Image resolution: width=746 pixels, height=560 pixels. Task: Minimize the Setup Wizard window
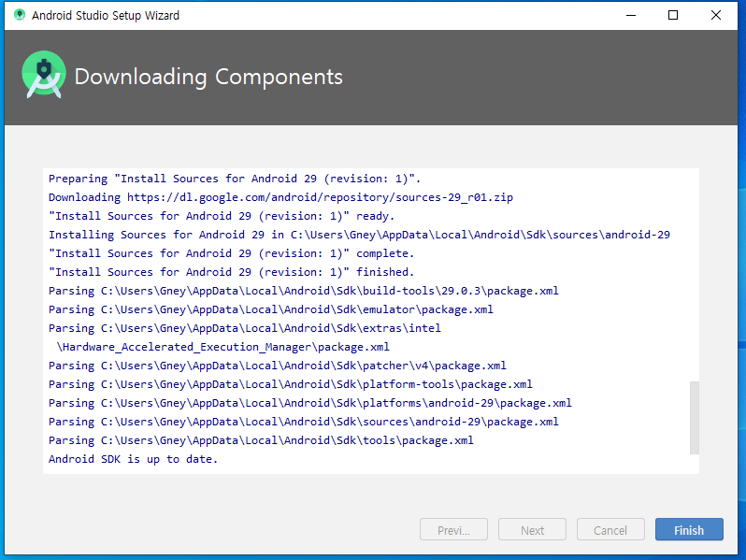pyautogui.click(x=631, y=15)
